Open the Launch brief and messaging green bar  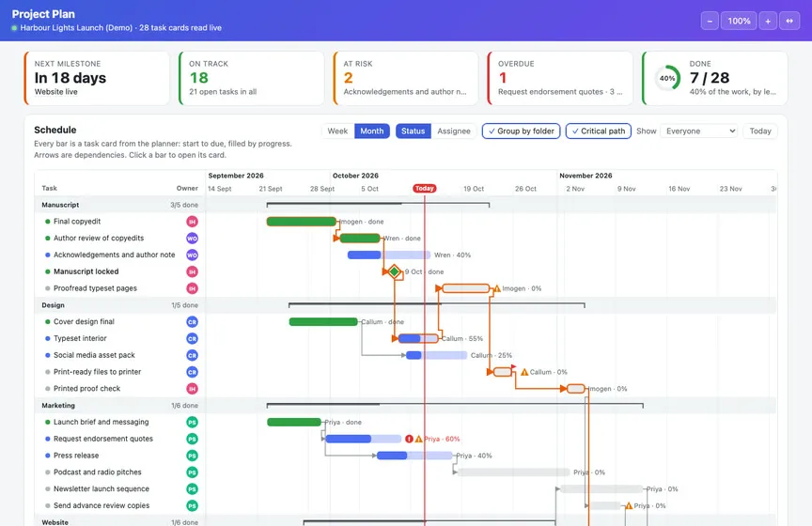[x=294, y=423]
